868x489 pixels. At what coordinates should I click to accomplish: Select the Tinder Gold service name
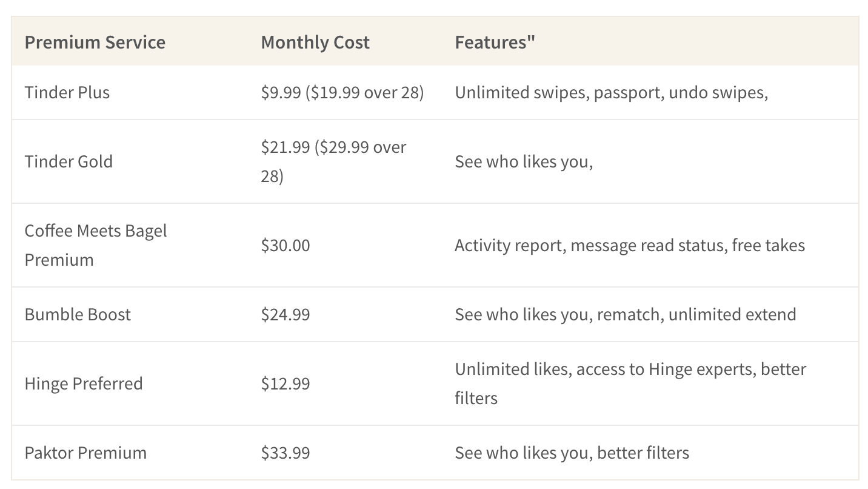(68, 161)
